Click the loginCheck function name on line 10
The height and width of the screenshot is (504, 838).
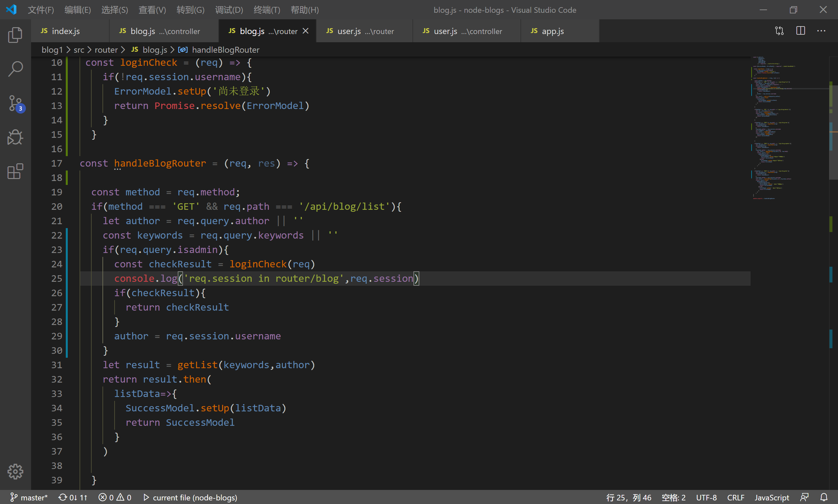coord(148,63)
